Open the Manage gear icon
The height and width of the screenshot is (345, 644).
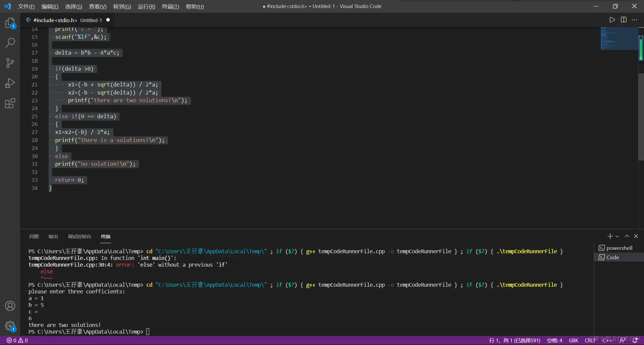tap(10, 326)
